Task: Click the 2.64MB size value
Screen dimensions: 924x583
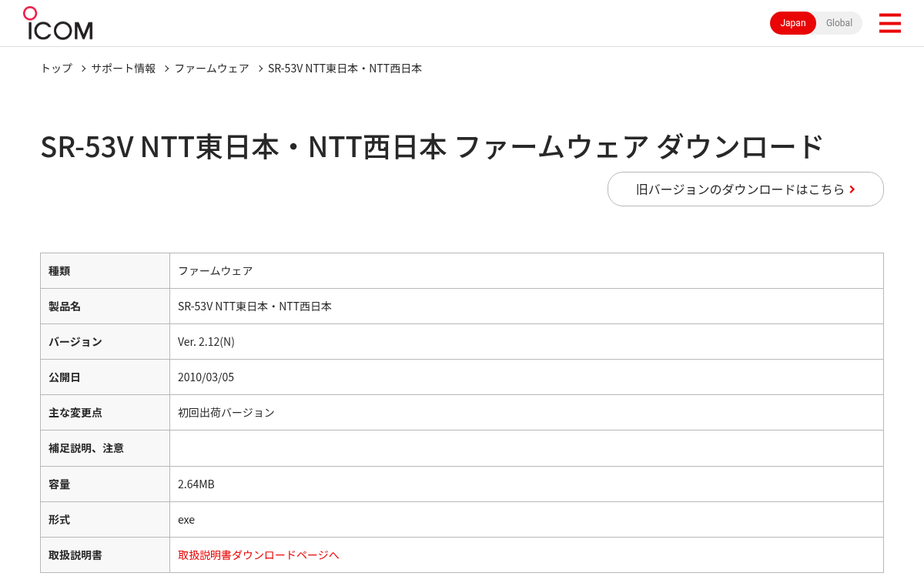Action: pyautogui.click(x=196, y=484)
